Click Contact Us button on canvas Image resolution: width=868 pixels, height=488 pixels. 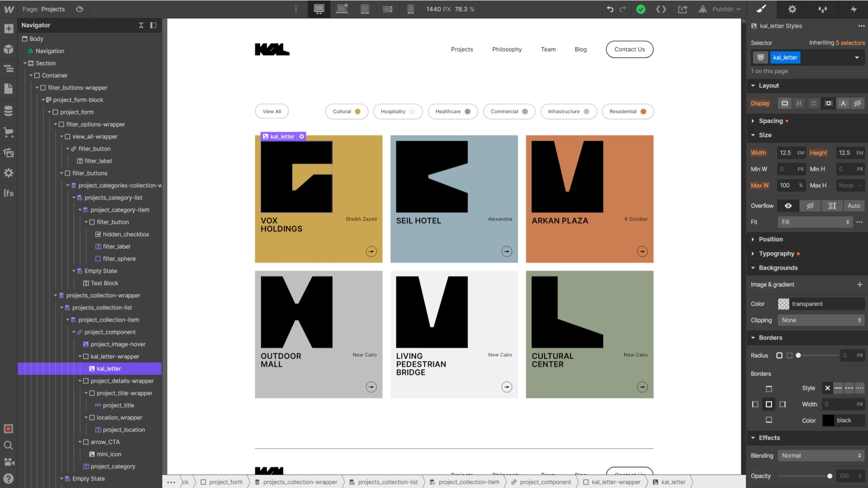coord(630,49)
